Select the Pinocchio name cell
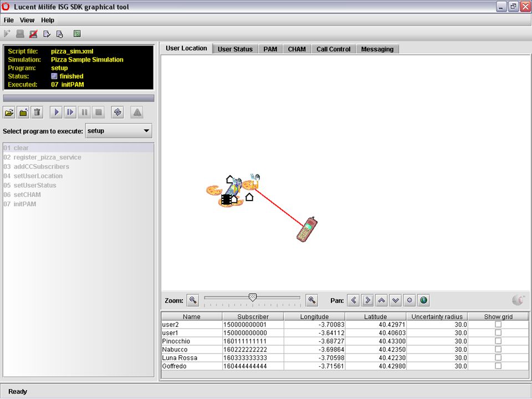Screen dimensions: 532x399 tap(192, 341)
